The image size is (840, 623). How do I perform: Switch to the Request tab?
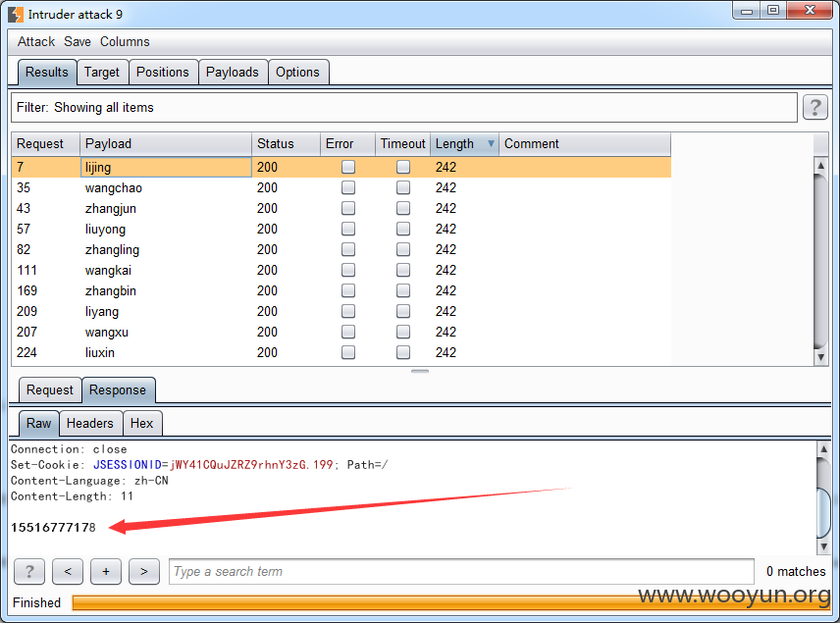point(50,389)
